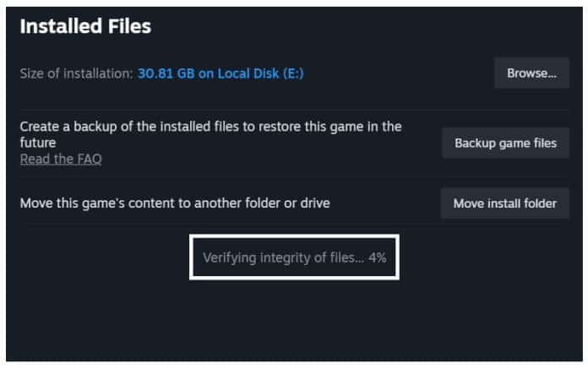Click the Size of installation label
The width and height of the screenshot is (588, 369).
tap(74, 73)
